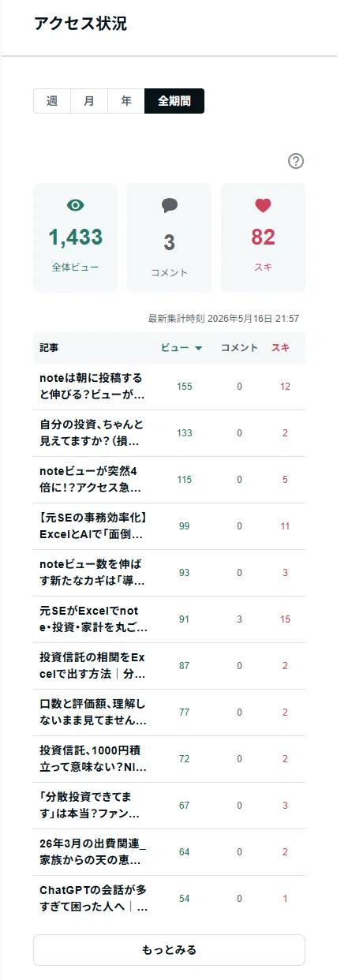Toggle the ビュー column sort arrow

point(198,348)
